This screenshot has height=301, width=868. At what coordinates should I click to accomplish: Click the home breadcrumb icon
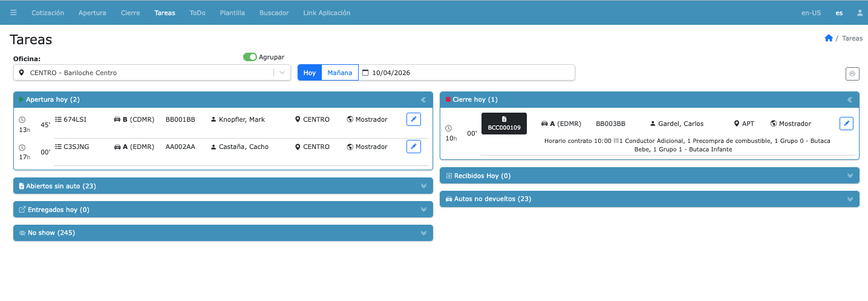[x=829, y=38]
